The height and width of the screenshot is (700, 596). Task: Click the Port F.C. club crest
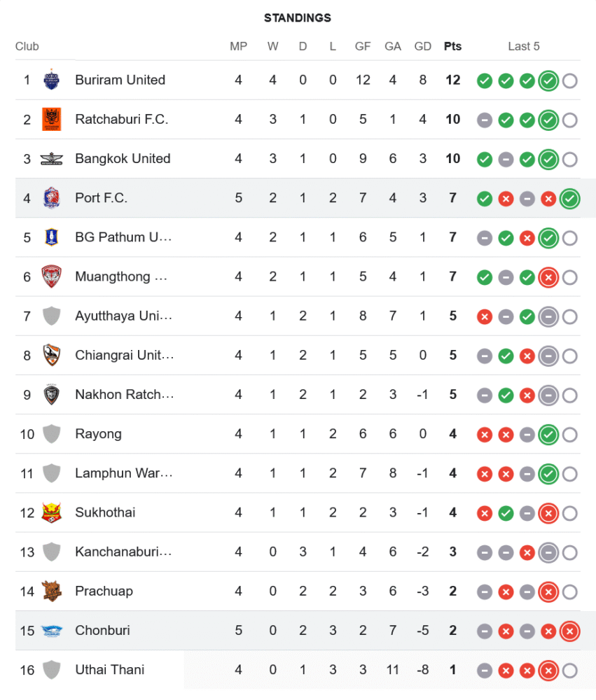(x=51, y=198)
